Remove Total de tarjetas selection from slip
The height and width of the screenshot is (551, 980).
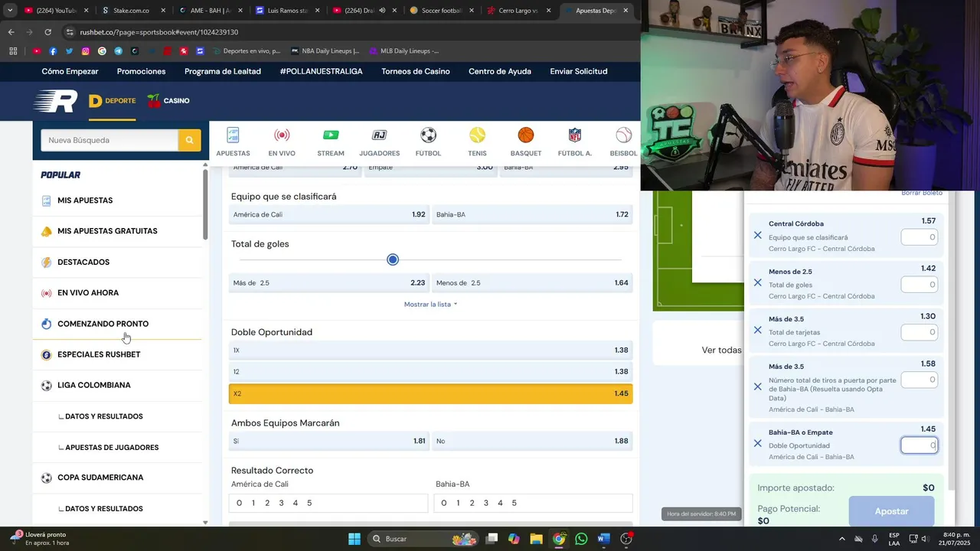[757, 331]
